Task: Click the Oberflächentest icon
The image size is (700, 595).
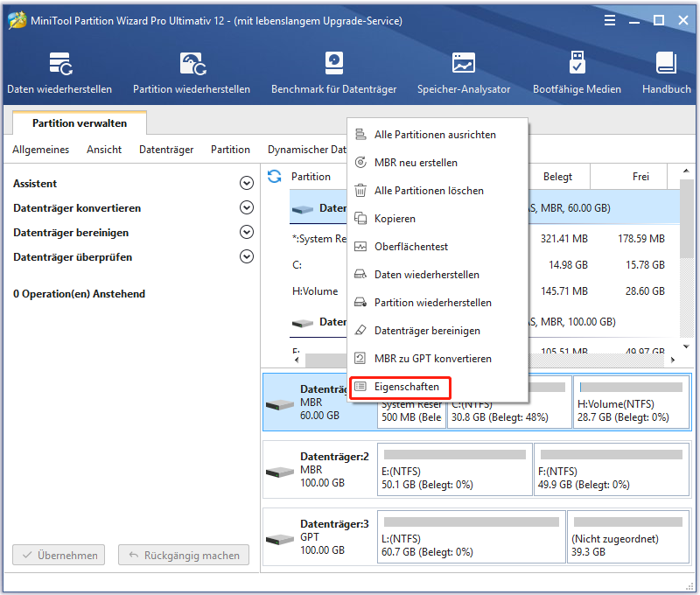Action: [360, 247]
